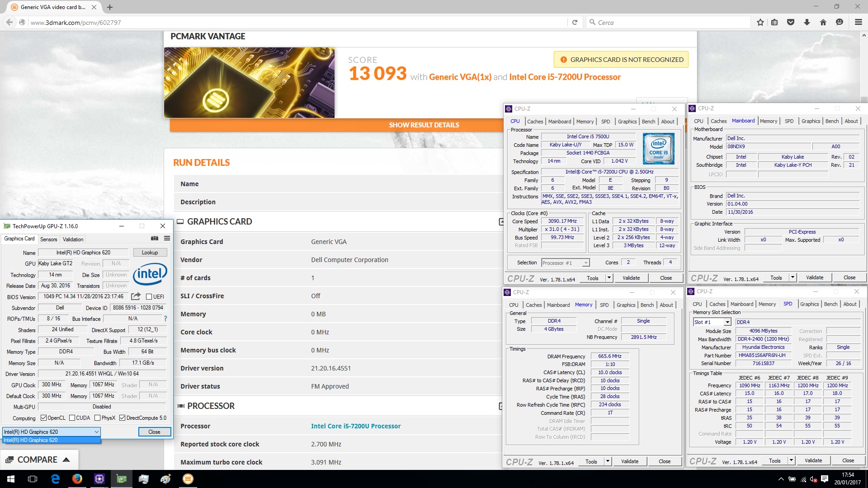Viewport: 868px width, 488px height.
Task: Click the PCMark Vantage result thumbnail
Action: [249, 83]
